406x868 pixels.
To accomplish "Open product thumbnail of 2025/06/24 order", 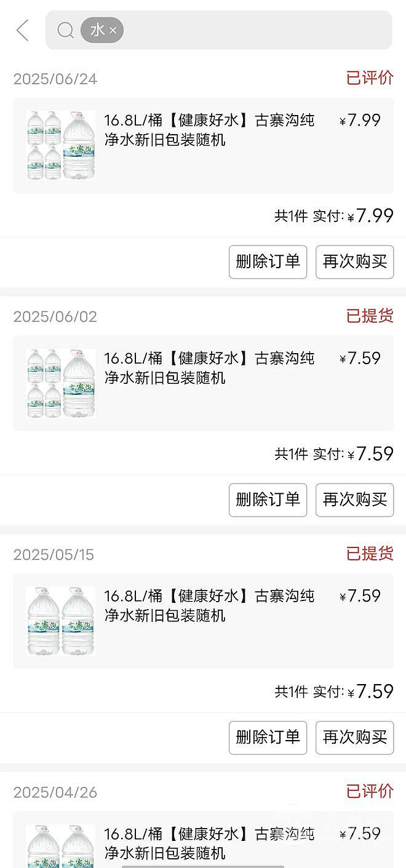I will click(61, 145).
